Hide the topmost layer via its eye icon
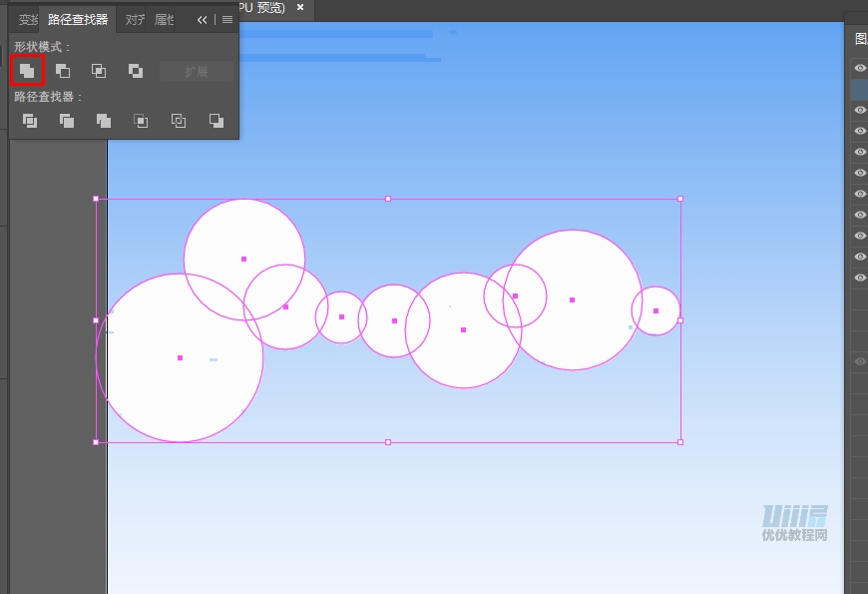This screenshot has height=594, width=868. coord(860,68)
